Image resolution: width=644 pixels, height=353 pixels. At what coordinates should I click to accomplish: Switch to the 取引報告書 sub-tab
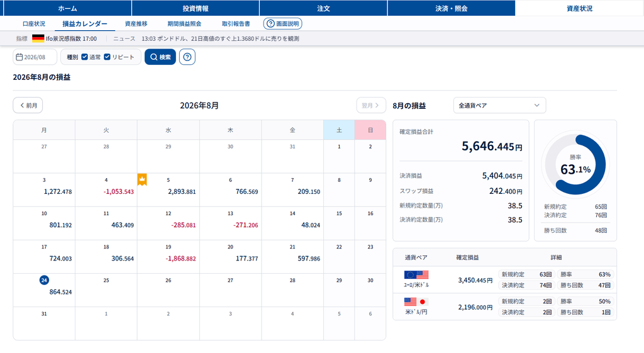(x=236, y=24)
